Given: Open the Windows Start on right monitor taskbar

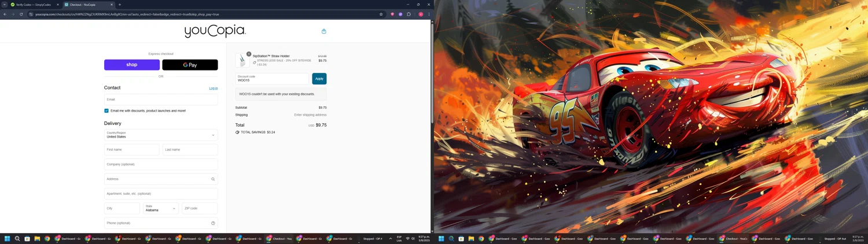Looking at the screenshot, I should point(441,239).
